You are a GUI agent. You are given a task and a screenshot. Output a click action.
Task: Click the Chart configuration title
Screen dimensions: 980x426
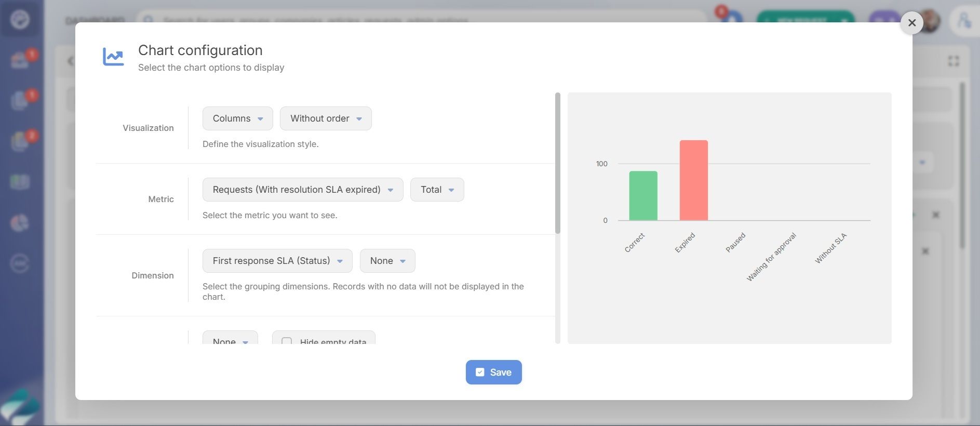200,50
